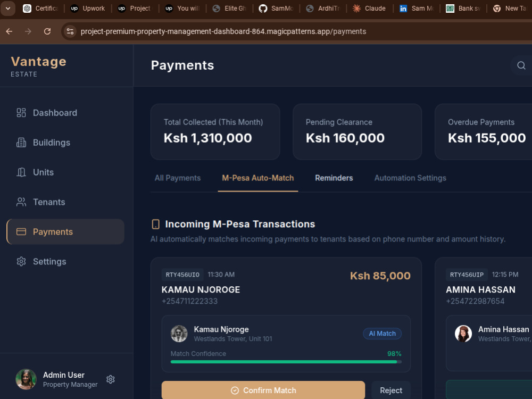The width and height of the screenshot is (532, 399).
Task: Click Amina Hassan's profile photo
Action: pyautogui.click(x=463, y=334)
